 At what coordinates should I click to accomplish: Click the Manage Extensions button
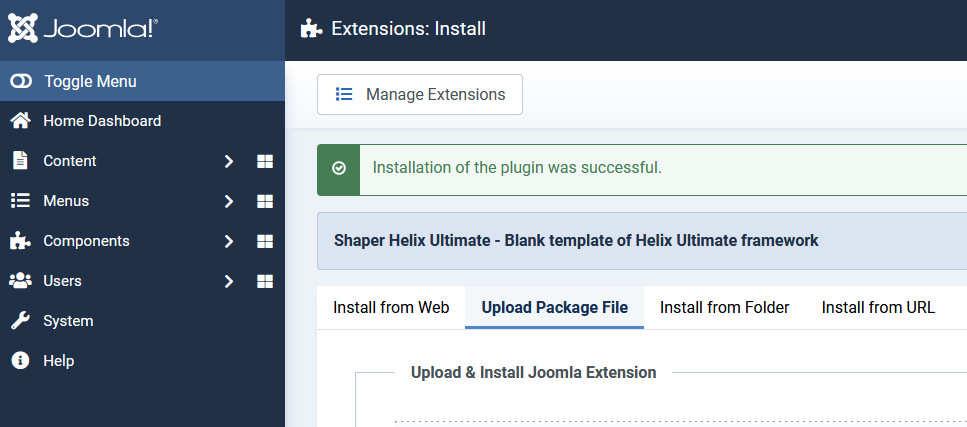pyautogui.click(x=420, y=95)
